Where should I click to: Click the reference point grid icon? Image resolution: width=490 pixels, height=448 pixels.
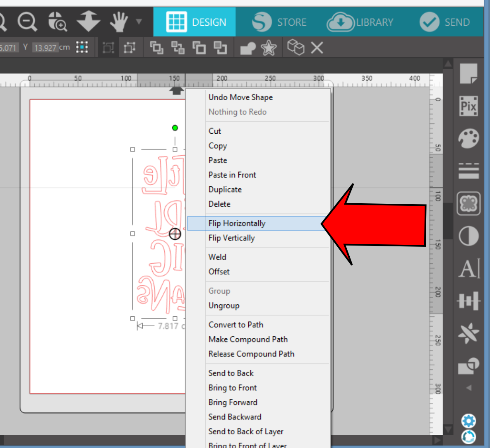[x=82, y=47]
